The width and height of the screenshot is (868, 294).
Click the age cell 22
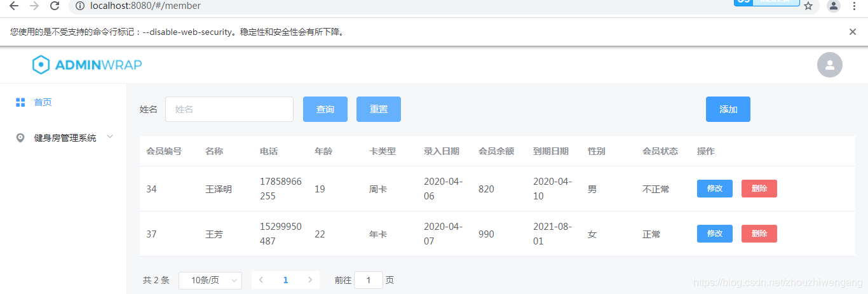point(320,234)
